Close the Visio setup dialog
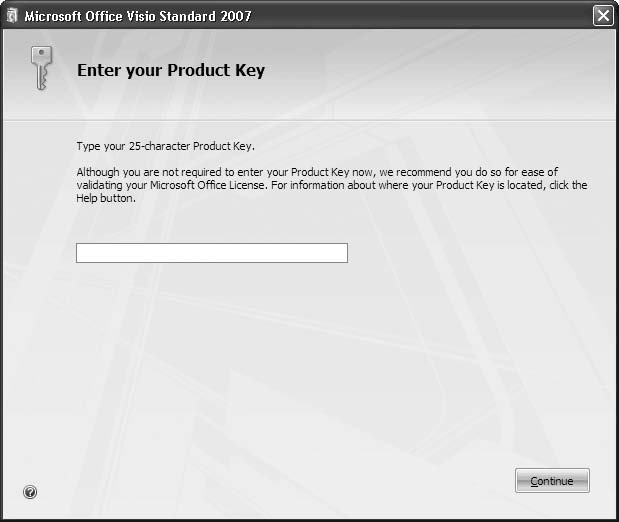The height and width of the screenshot is (522, 619). 602,15
